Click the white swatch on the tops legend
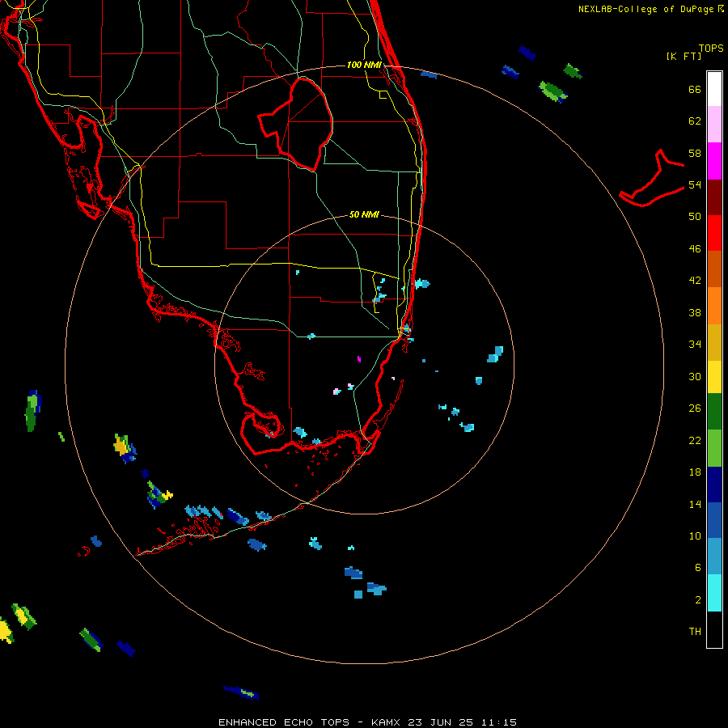The height and width of the screenshot is (728, 728). coord(714,89)
